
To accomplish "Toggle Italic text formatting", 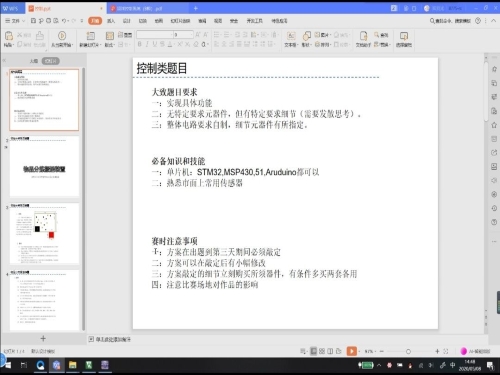I will 147,44.
